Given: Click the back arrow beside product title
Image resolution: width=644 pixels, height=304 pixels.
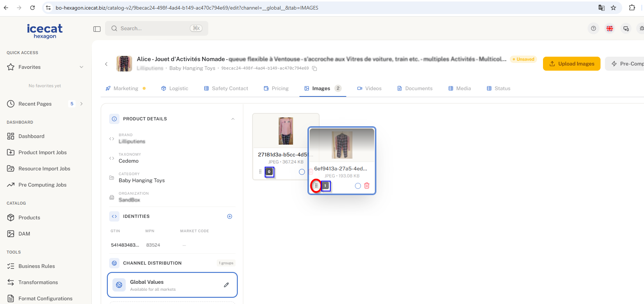Looking at the screenshot, I should click(x=106, y=64).
